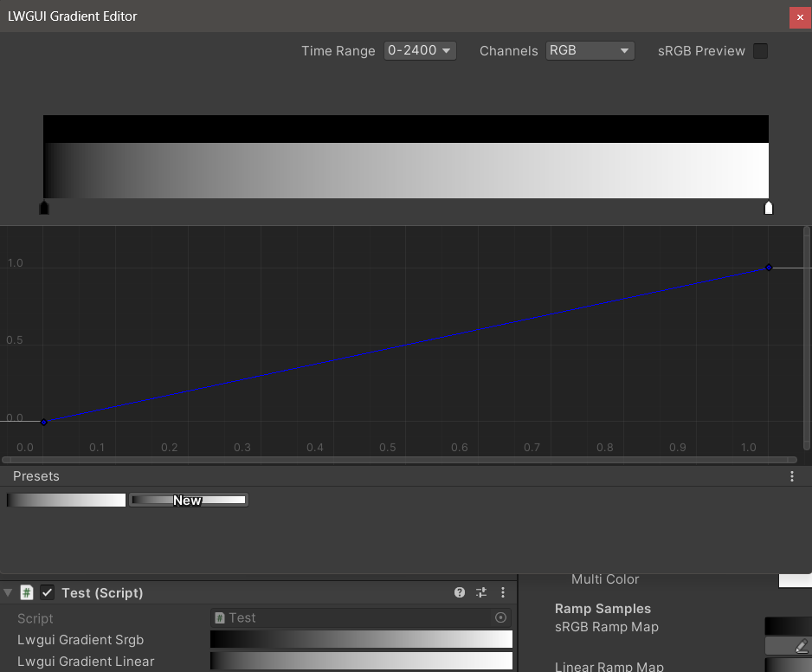
Task: Click the New preset button
Action: (188, 500)
